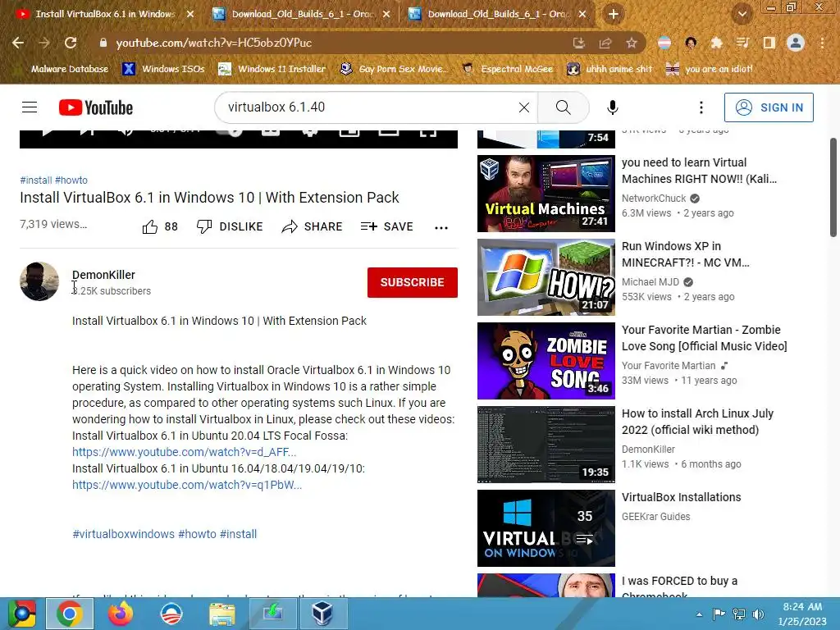Open the Virtual Machines NetworkChuck thumbnail

[546, 194]
